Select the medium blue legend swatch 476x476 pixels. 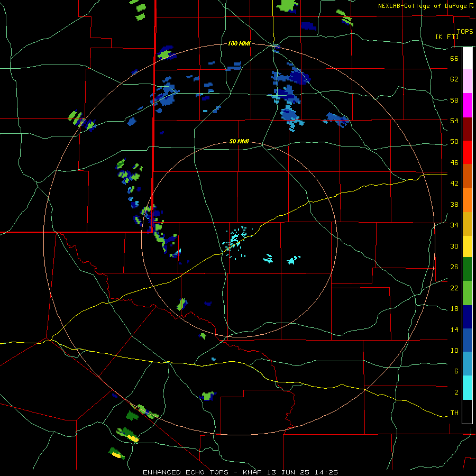pos(467,340)
